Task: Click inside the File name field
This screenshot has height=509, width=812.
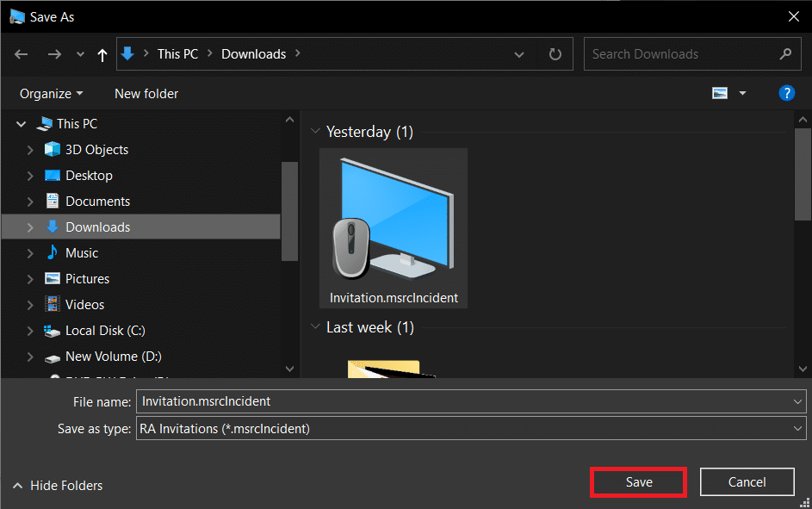Action: pyautogui.click(x=344, y=400)
